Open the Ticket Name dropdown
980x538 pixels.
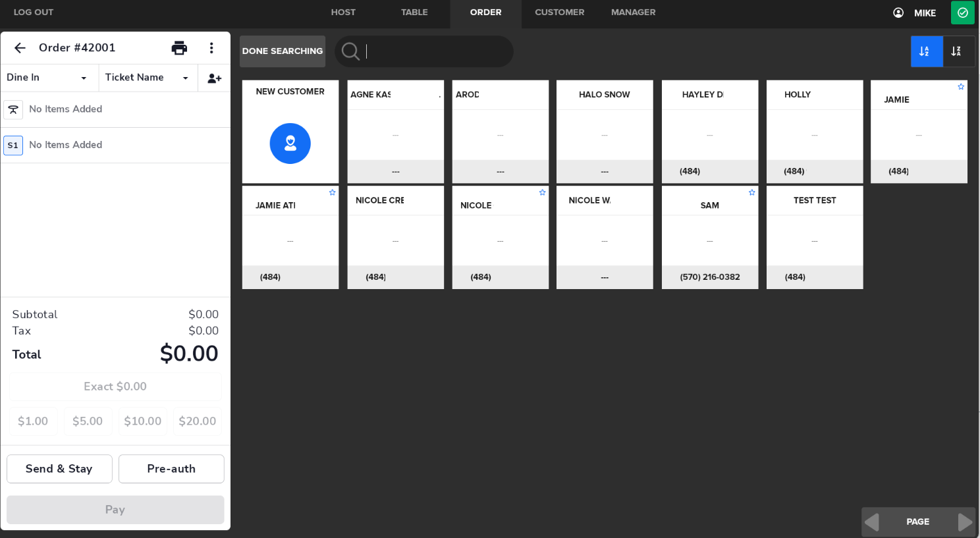147,78
